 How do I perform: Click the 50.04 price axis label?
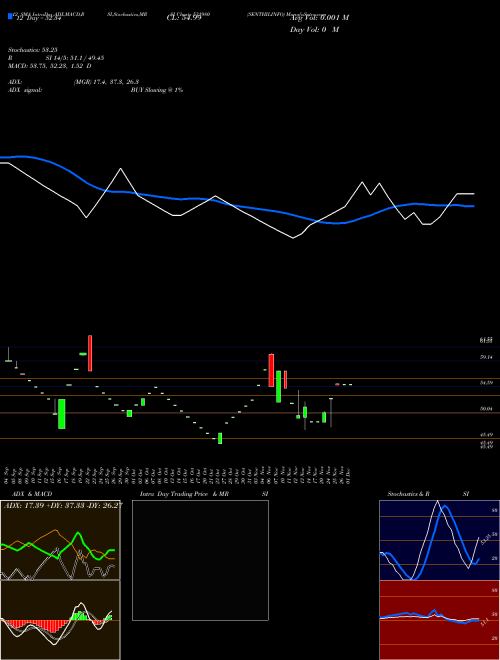pos(486,409)
